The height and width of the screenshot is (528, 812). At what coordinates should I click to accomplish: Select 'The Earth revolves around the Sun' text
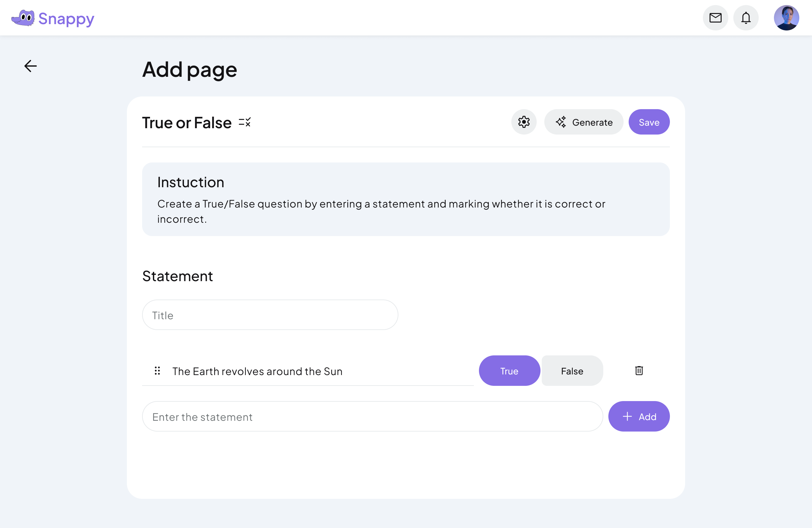coord(257,371)
